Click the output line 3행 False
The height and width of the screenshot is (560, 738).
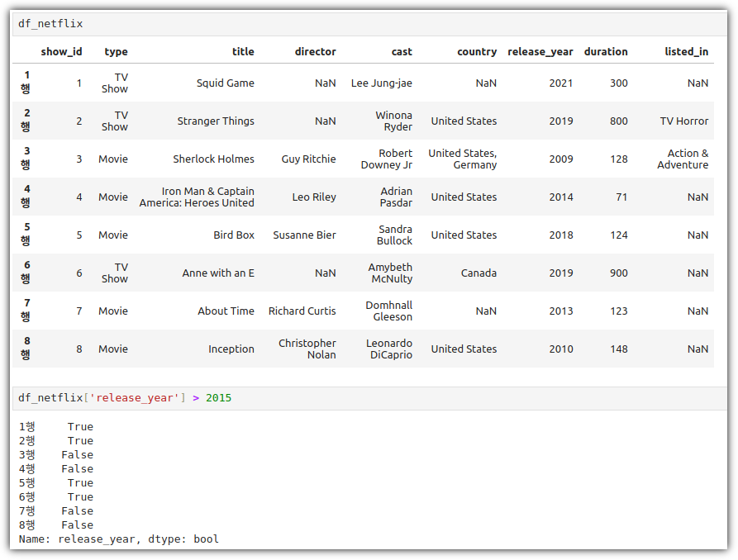click(x=56, y=455)
